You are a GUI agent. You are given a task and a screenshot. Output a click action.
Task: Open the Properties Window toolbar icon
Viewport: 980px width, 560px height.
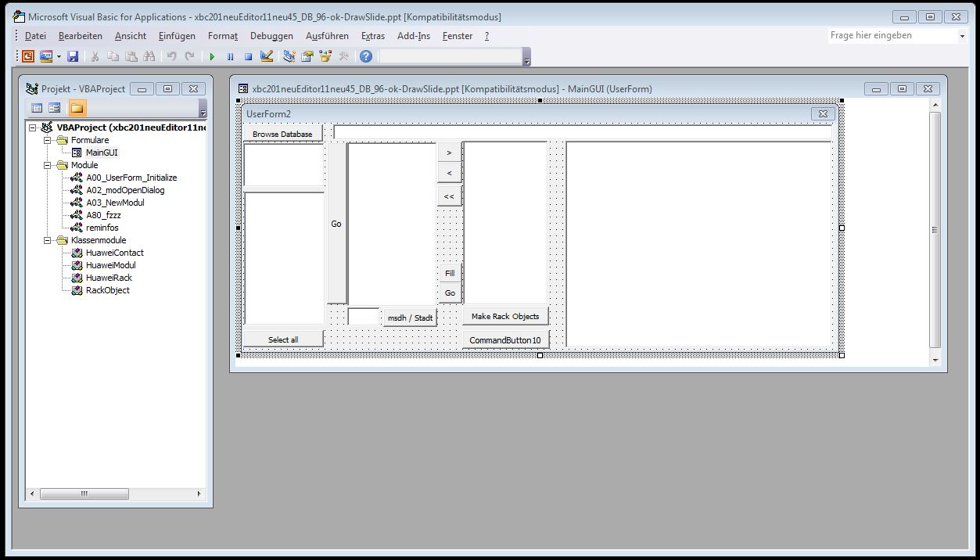(x=307, y=56)
